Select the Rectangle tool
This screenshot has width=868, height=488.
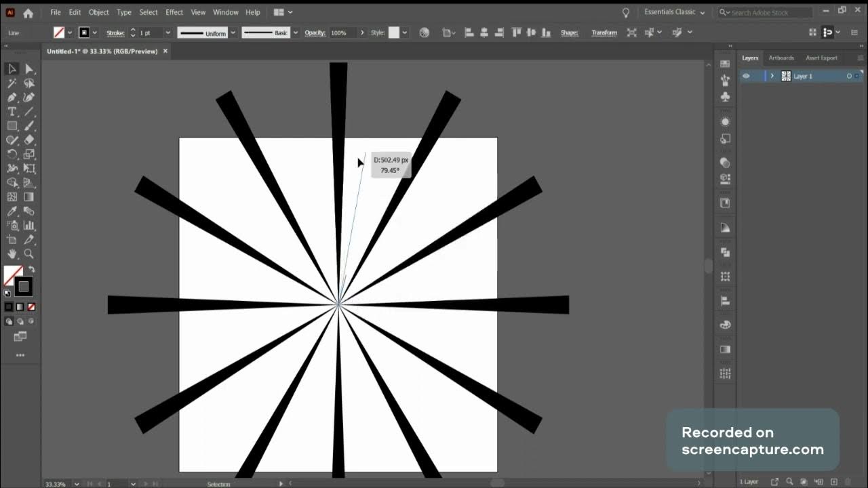12,126
